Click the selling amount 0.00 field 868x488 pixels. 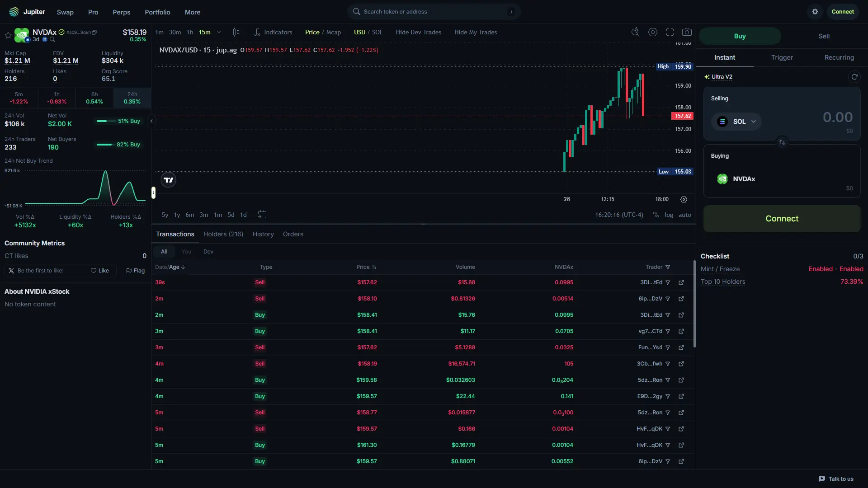pos(837,117)
